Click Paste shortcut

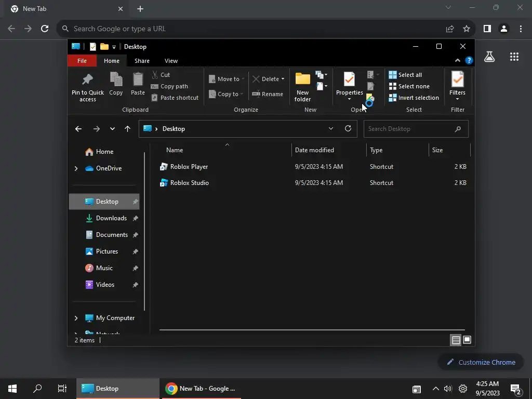tap(175, 98)
